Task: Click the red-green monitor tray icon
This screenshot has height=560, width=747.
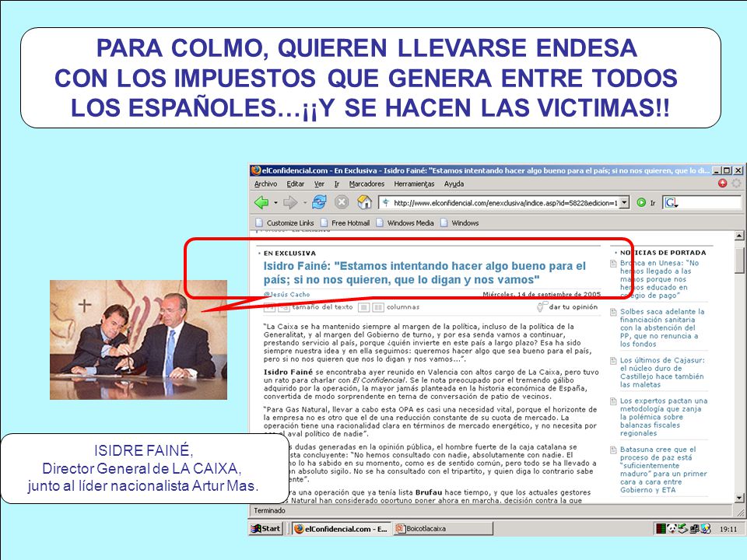Action: tap(661, 529)
